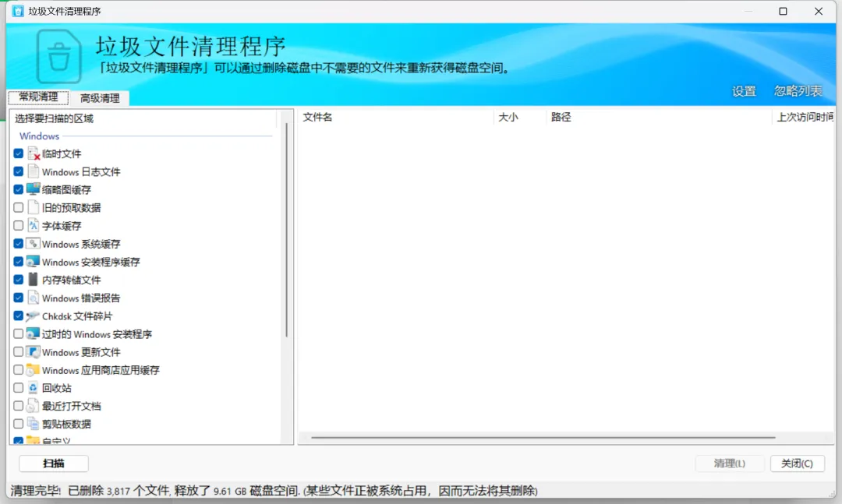Click the 过时的 Windows 安装程序 icon
Viewport: 842px width, 504px height.
tap(34, 334)
